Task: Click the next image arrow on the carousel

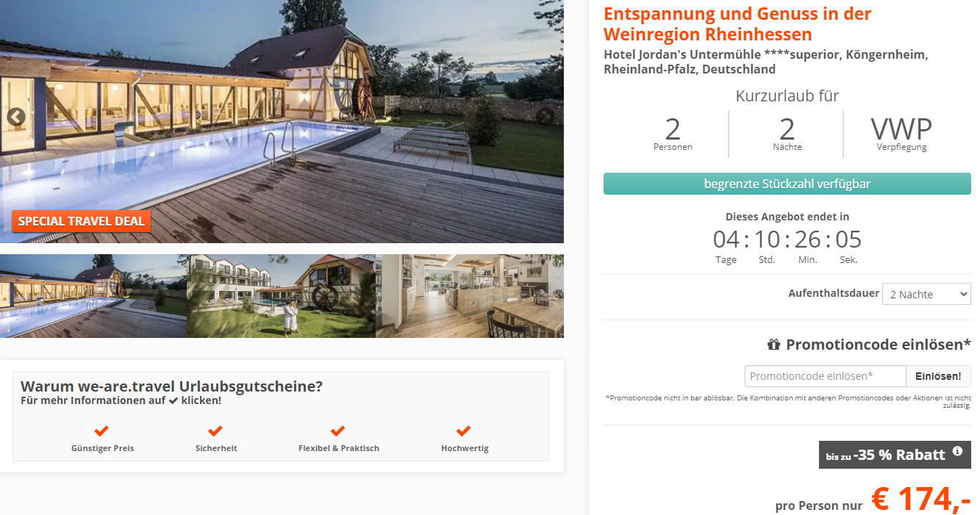Action: point(546,117)
